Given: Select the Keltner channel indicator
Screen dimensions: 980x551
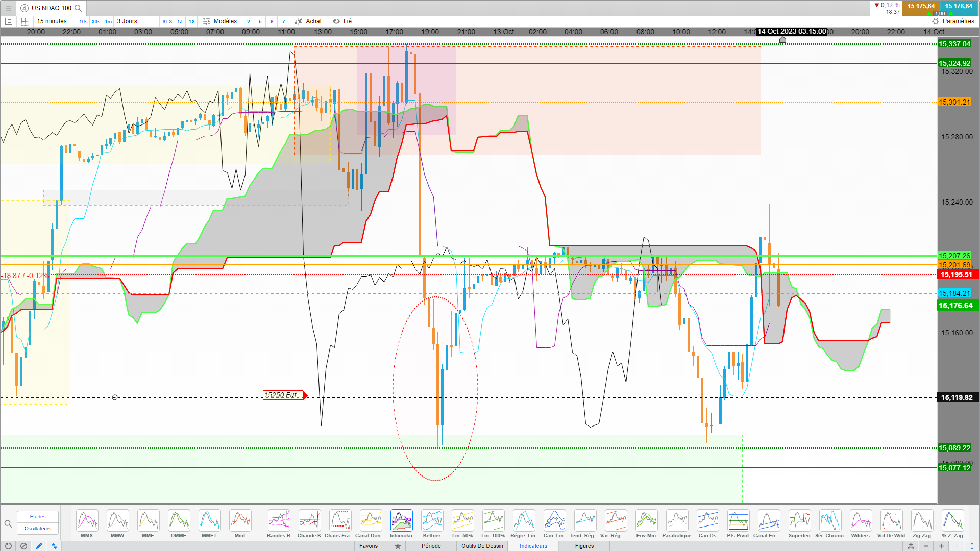Looking at the screenshot, I should (432, 521).
